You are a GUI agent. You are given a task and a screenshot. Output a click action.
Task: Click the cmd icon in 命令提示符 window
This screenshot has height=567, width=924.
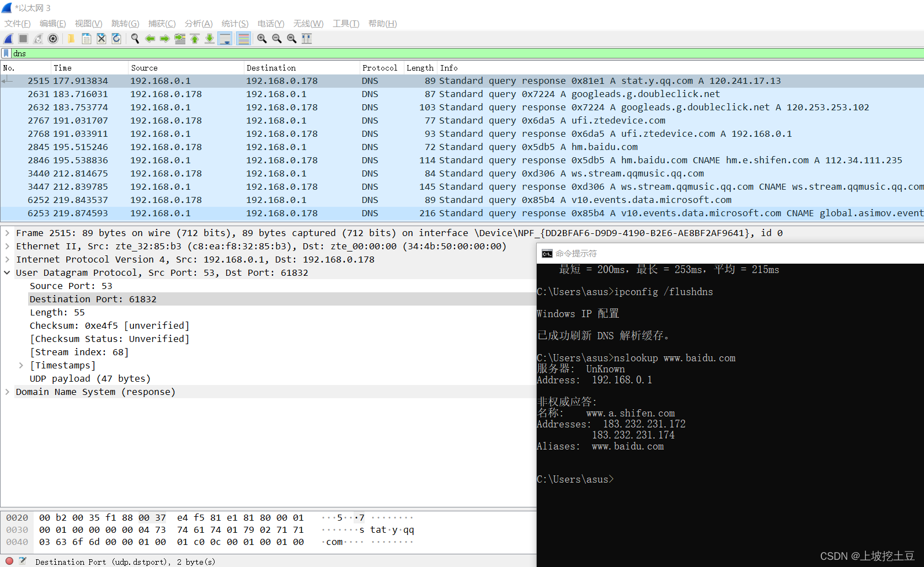(547, 254)
